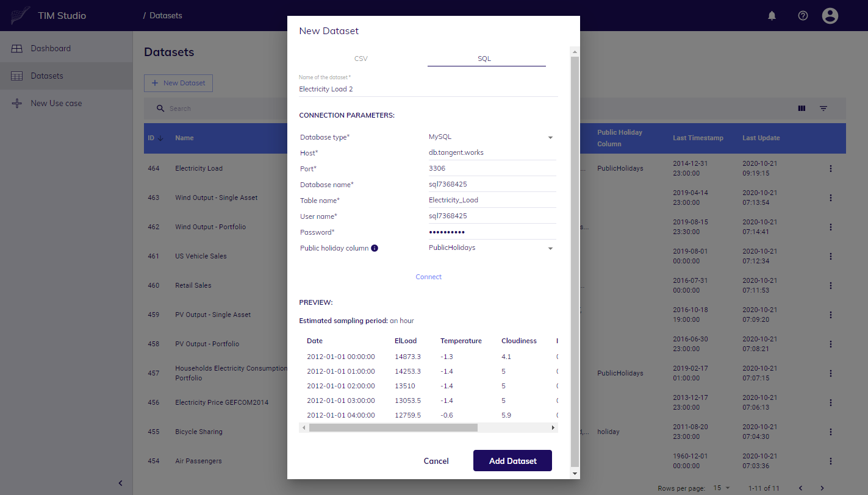Click the horizontal scrollbar in preview table
The width and height of the screenshot is (868, 495).
point(393,428)
